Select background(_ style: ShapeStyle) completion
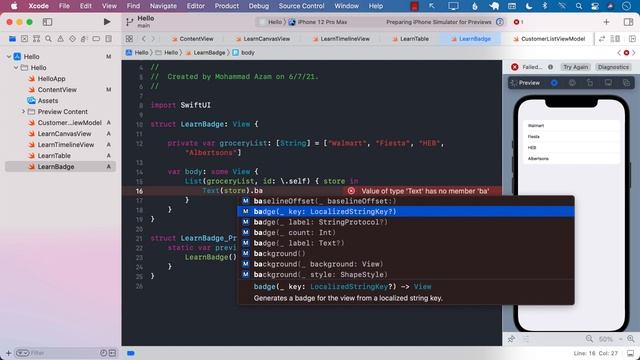 tap(406, 275)
